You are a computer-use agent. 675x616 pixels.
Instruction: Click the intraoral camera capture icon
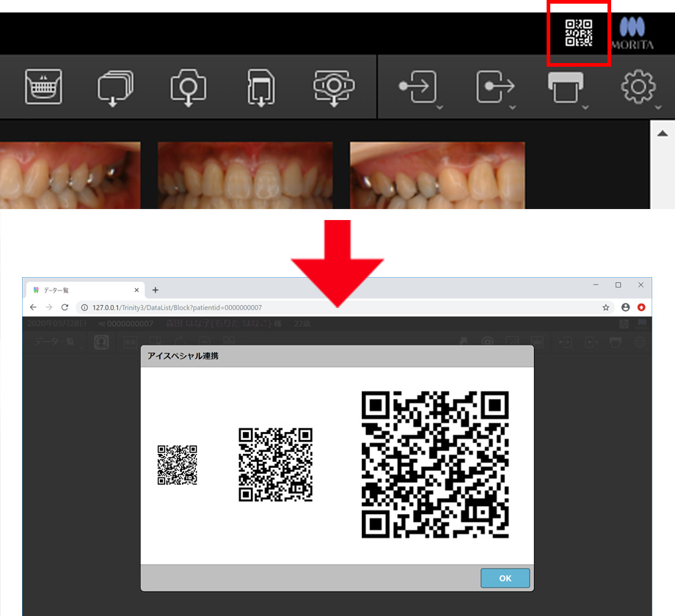pyautogui.click(x=334, y=88)
